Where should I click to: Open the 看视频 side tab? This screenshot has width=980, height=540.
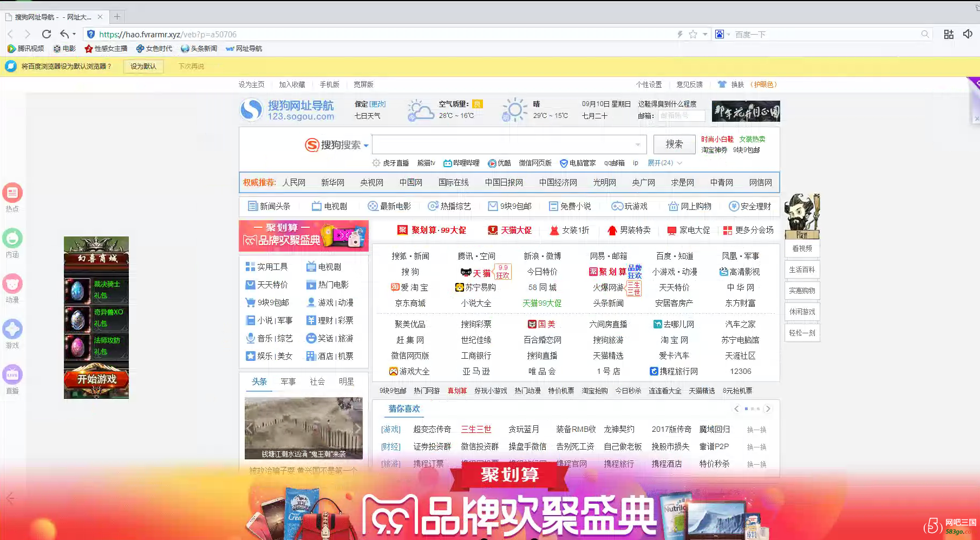pos(802,248)
